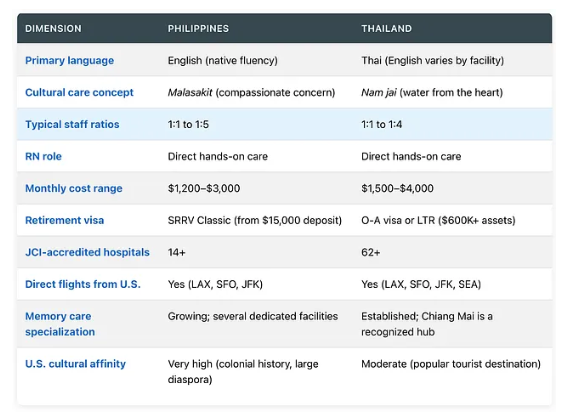
Task: Click the Retirement visa label
Action: click(64, 220)
